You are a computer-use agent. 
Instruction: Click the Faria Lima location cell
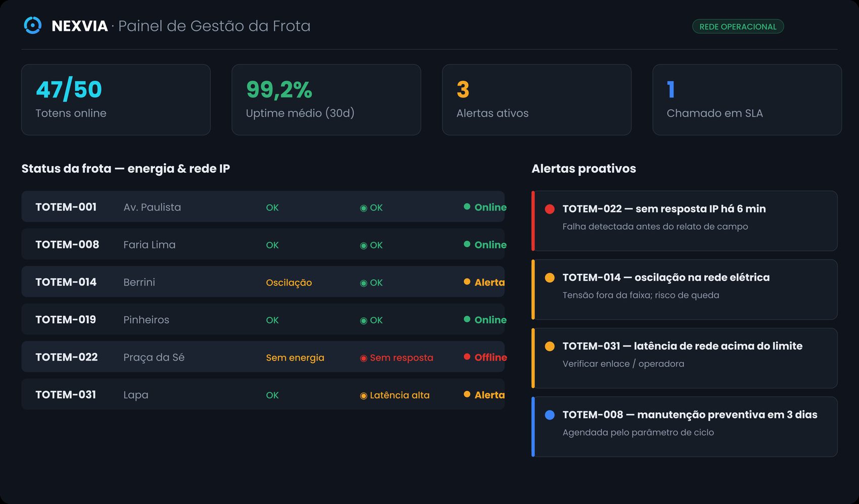click(x=150, y=244)
